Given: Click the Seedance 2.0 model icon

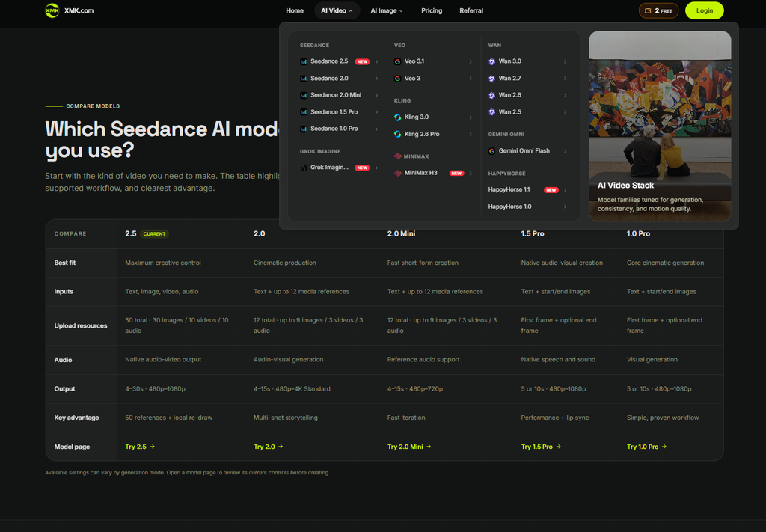Looking at the screenshot, I should coord(304,78).
